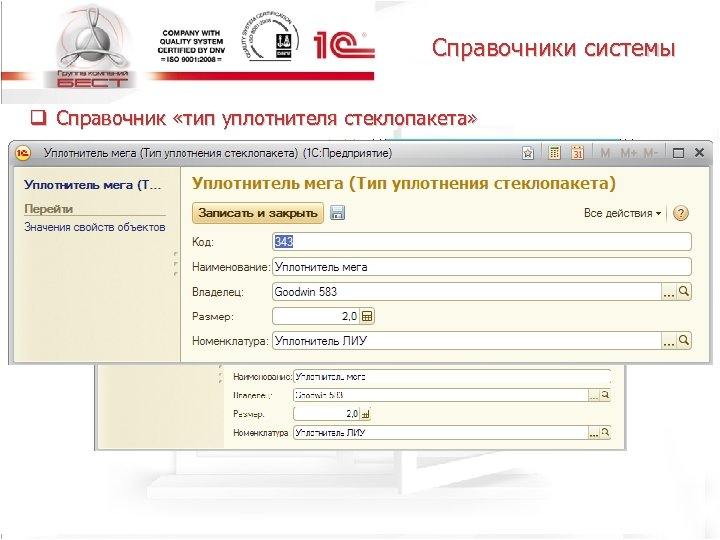Viewport: 720px width, 540px height.
Task: Click the Размер calculator icon in the background window
Action: pyautogui.click(x=365, y=414)
